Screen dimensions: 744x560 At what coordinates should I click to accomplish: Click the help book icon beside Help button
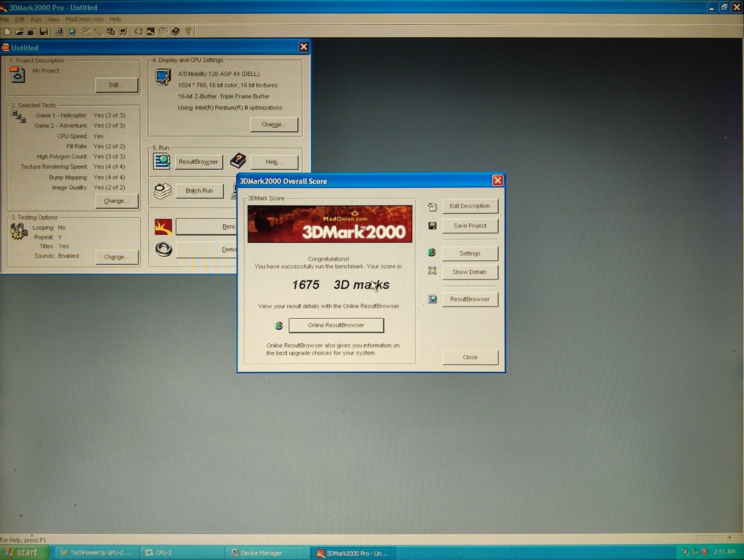[x=238, y=161]
